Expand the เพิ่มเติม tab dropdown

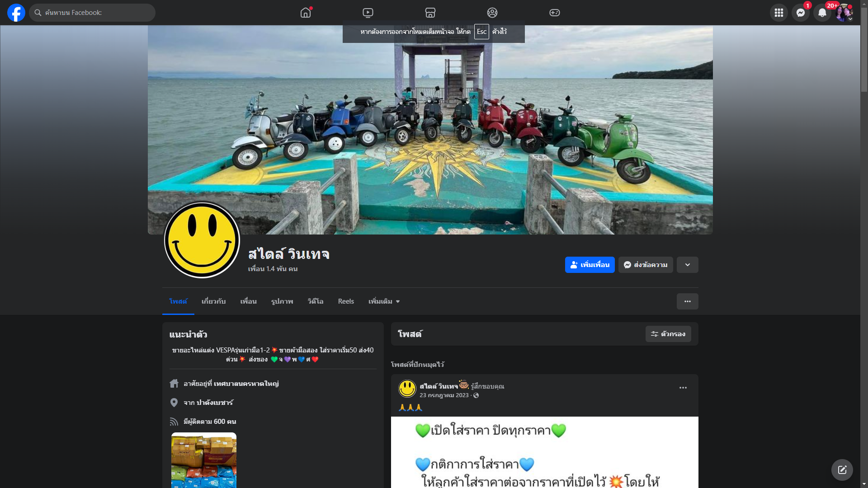384,301
